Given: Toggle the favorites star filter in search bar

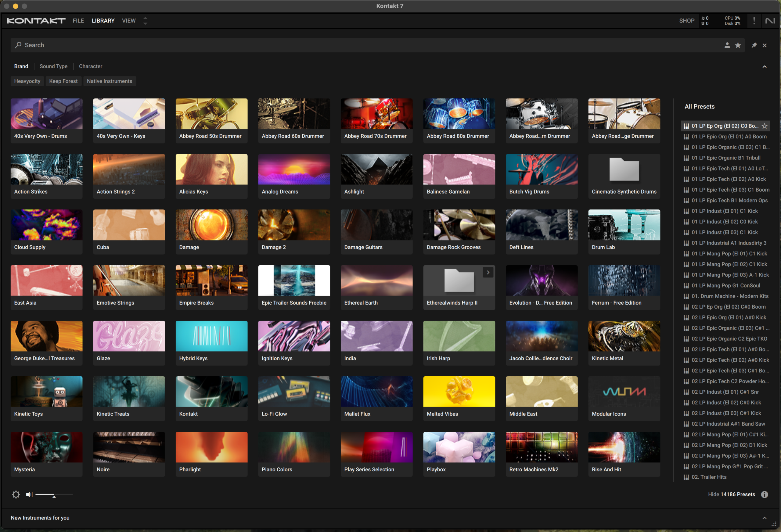Looking at the screenshot, I should pos(738,45).
